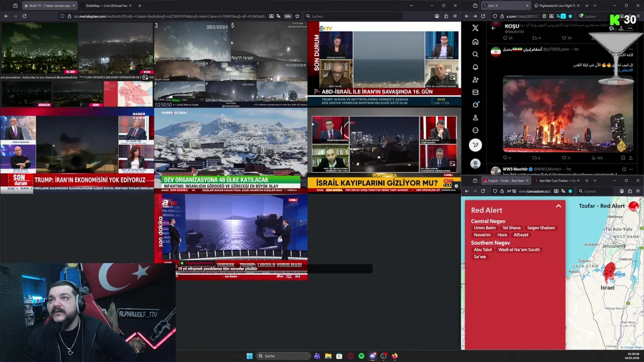Open X Home from the sidebar
The image size is (644, 362).
475,41
